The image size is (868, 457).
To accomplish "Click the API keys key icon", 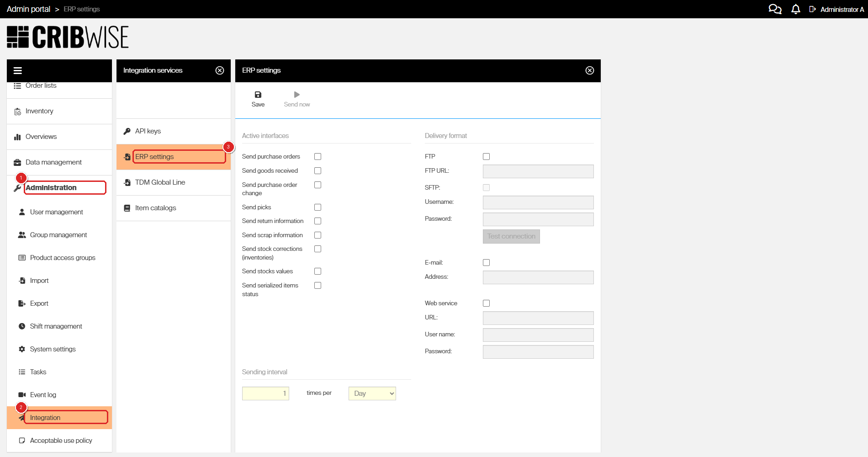I will pos(127,131).
